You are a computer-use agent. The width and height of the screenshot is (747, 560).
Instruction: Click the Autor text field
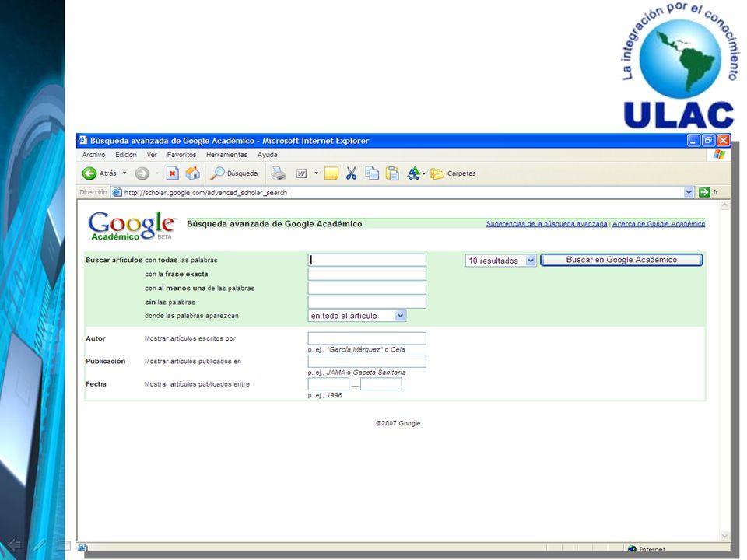366,338
